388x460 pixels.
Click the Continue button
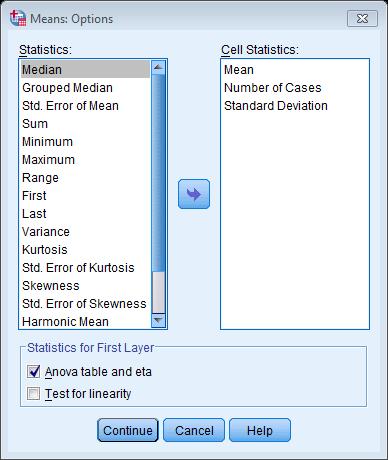pos(128,430)
